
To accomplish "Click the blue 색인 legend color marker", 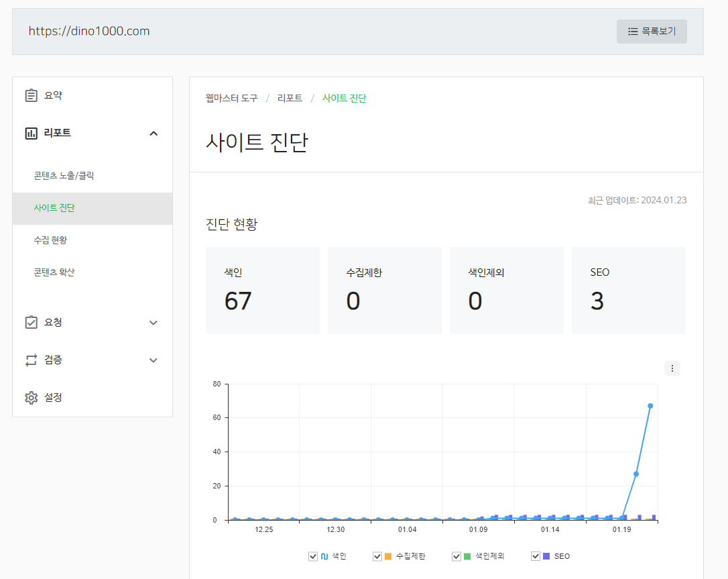I will 323,556.
